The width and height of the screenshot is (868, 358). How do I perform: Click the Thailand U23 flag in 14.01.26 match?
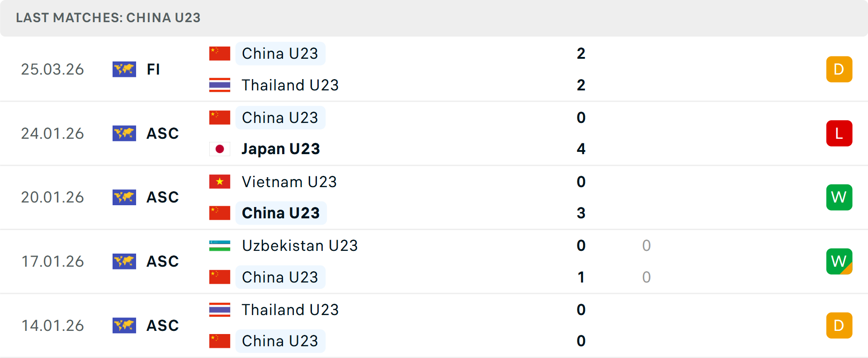pos(220,310)
